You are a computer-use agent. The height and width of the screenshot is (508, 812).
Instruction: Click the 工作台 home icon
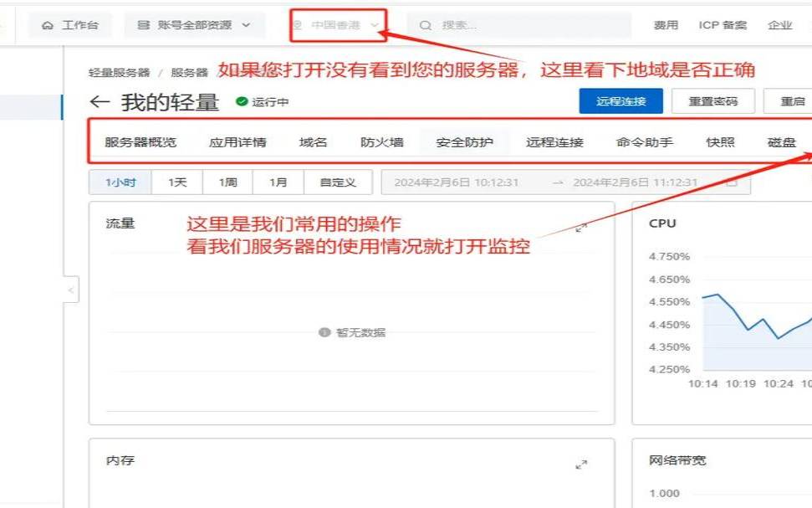[x=47, y=24]
